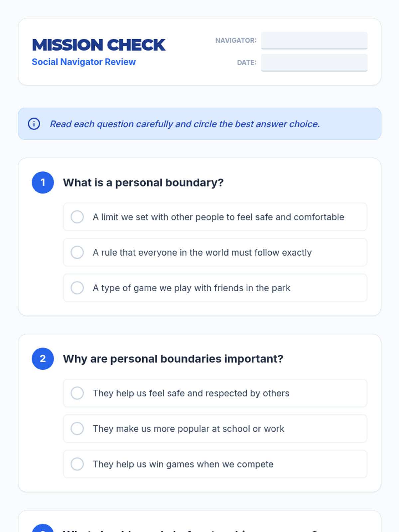Click the Date input field
The height and width of the screenshot is (532, 399).
coord(314,63)
